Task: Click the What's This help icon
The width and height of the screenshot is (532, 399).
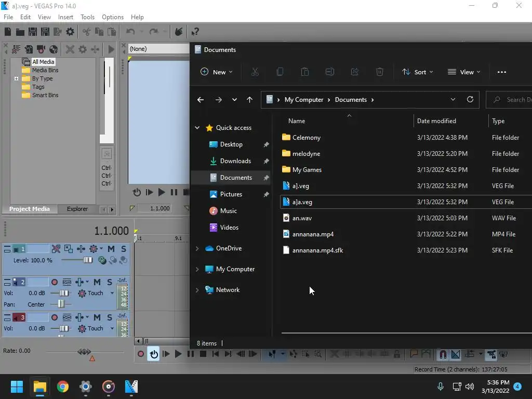Action: tap(195, 32)
